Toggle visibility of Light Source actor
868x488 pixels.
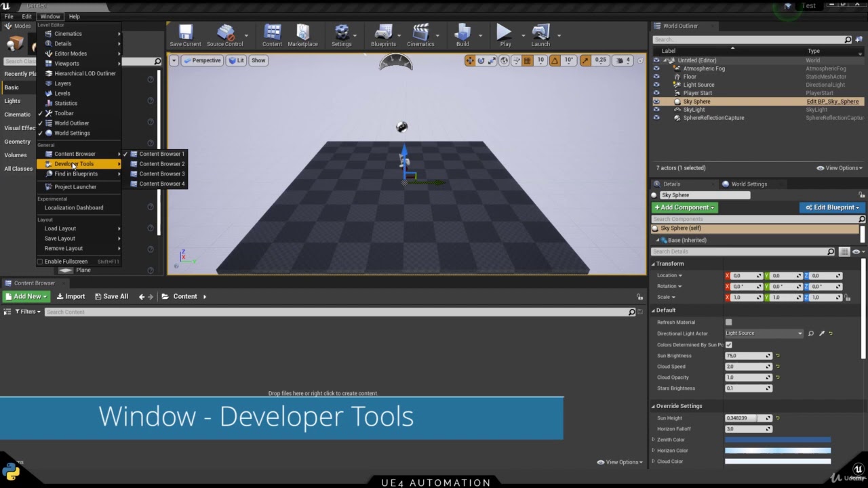pos(656,85)
